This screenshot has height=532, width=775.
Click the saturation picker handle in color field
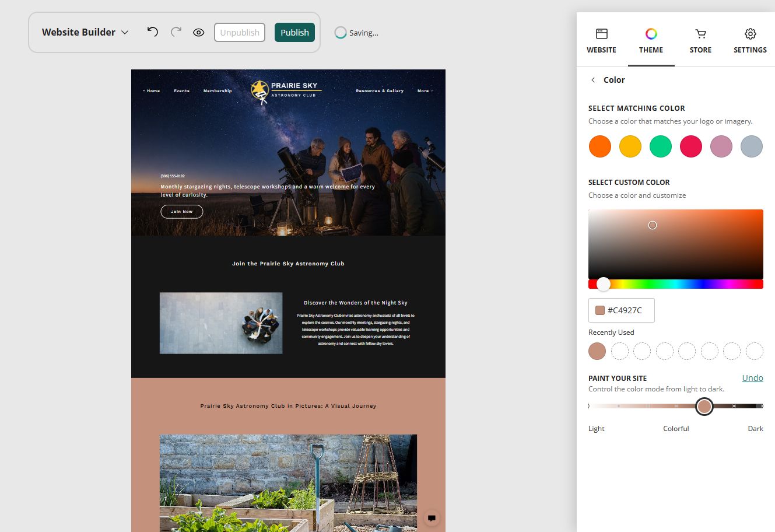click(653, 225)
